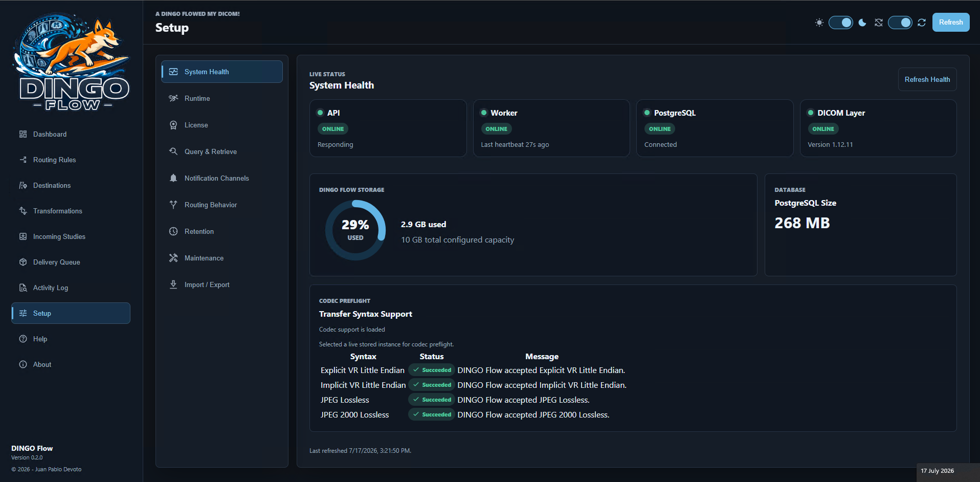Click the sun light-mode icon
Screen dimensions: 980x482
(x=819, y=23)
